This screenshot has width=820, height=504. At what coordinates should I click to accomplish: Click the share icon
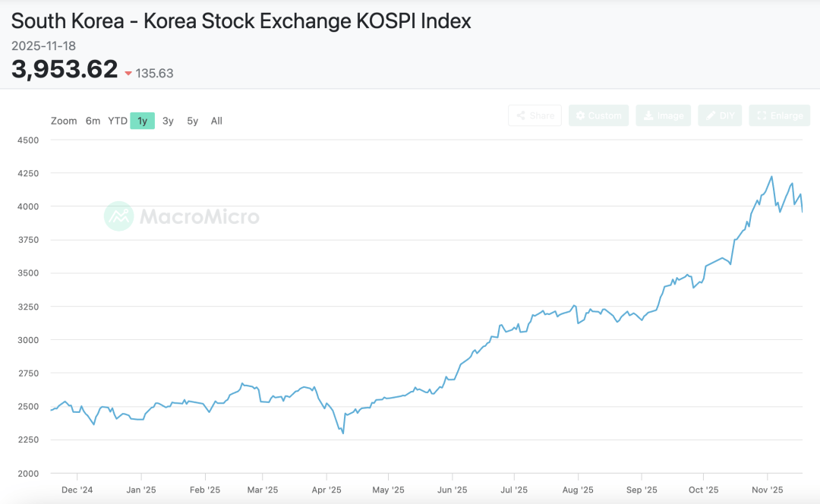tap(521, 115)
